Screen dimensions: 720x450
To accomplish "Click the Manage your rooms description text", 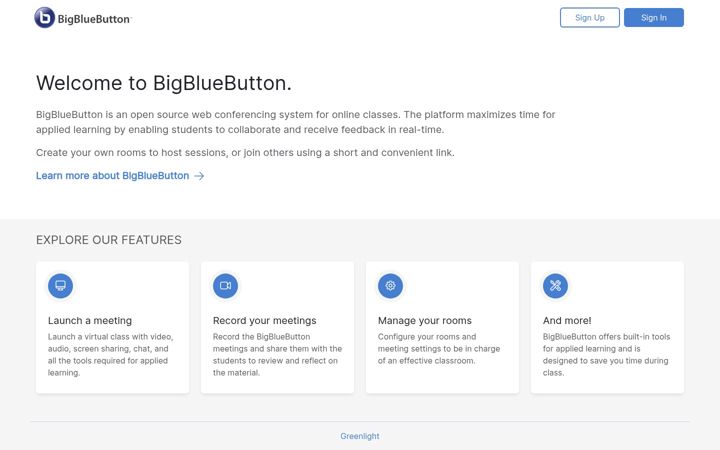I will [439, 349].
